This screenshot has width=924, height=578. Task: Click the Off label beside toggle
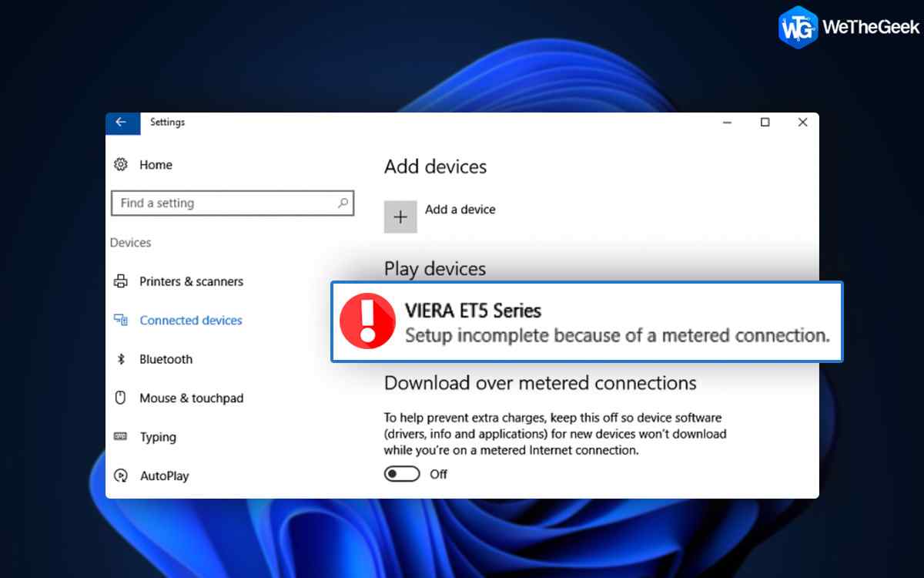[438, 474]
